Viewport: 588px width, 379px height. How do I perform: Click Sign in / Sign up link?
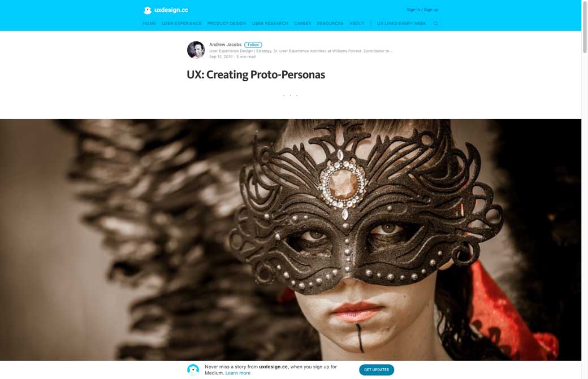click(423, 10)
